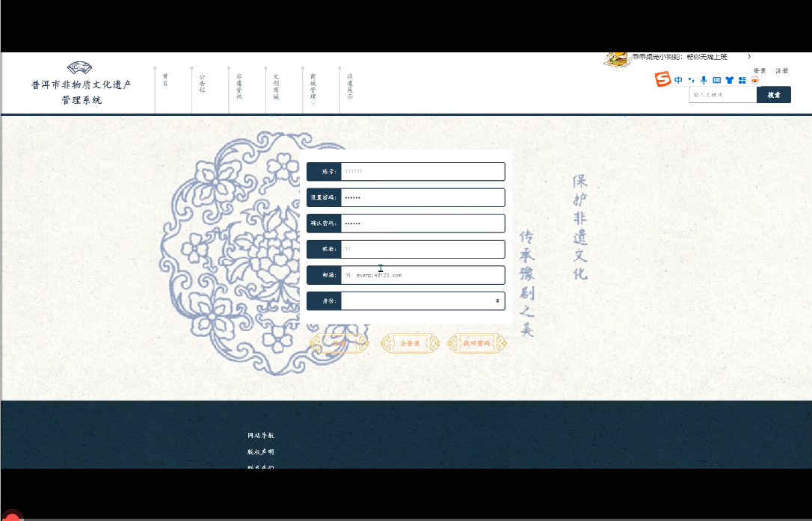The width and height of the screenshot is (812, 521).
Task: Click the site title 普洱市非物质文化遗产管理系统
Action: click(x=81, y=92)
